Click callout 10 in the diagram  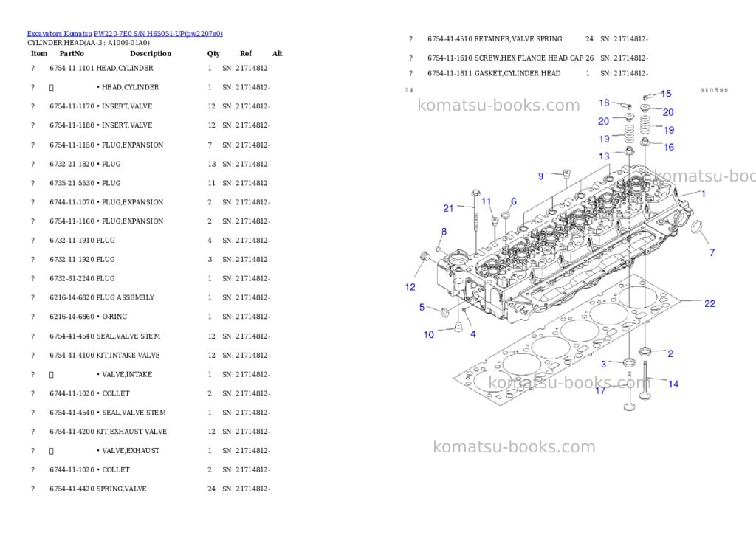click(429, 334)
